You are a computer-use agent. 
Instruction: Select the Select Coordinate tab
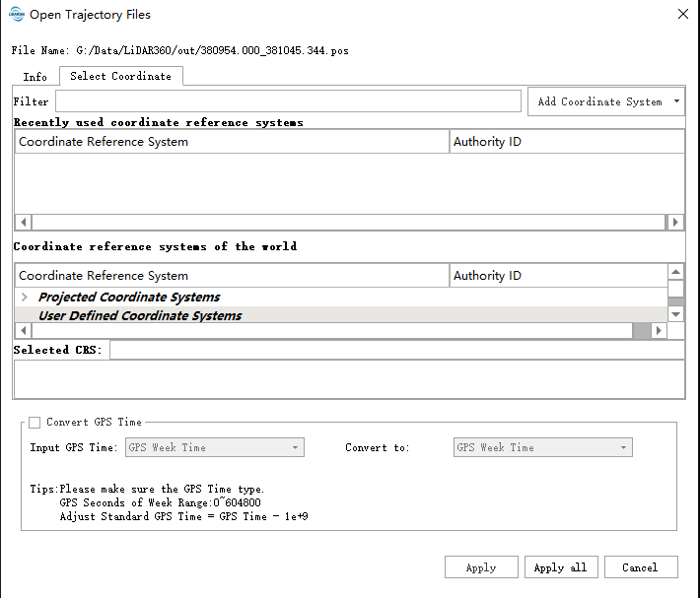point(120,77)
